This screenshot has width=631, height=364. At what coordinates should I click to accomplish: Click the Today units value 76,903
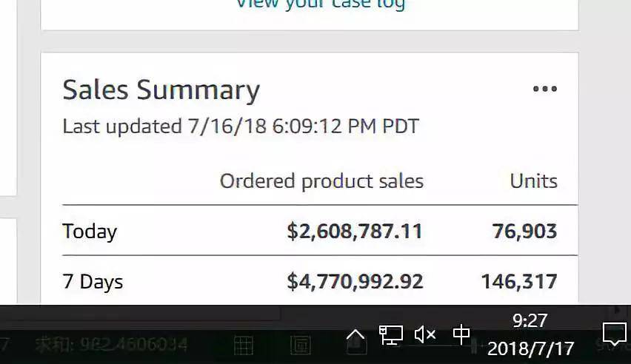(x=524, y=232)
